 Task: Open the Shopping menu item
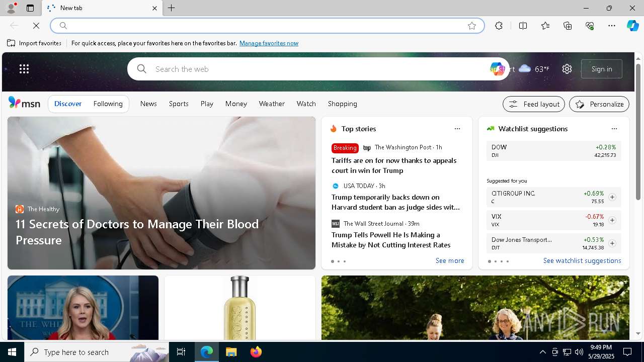(x=342, y=104)
